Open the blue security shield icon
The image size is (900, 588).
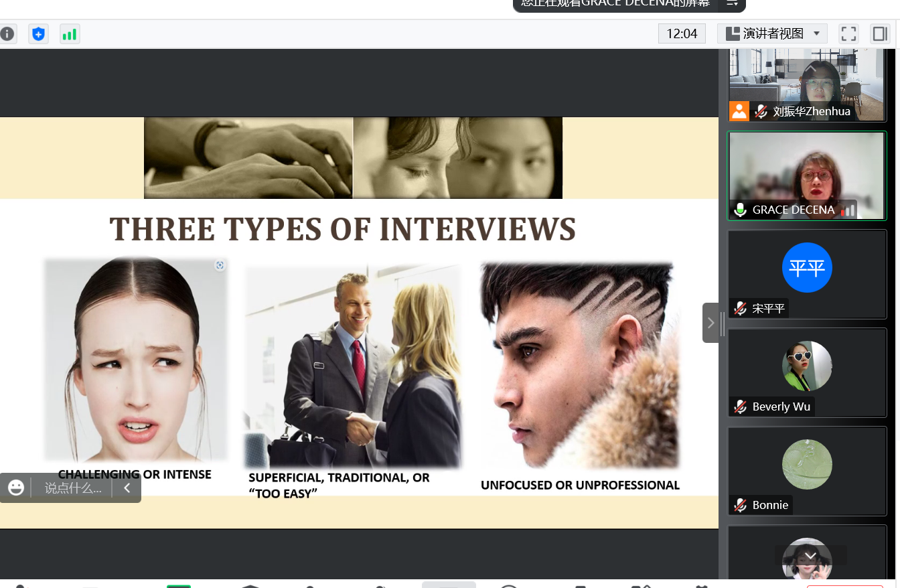39,33
